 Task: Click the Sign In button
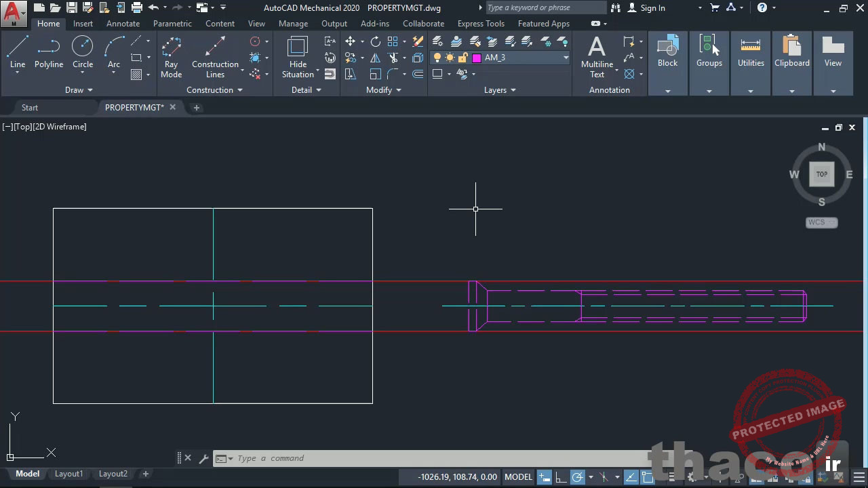click(652, 7)
